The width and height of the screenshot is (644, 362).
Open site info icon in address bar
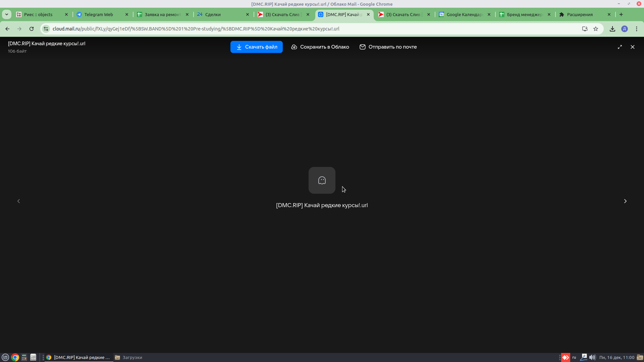click(46, 29)
